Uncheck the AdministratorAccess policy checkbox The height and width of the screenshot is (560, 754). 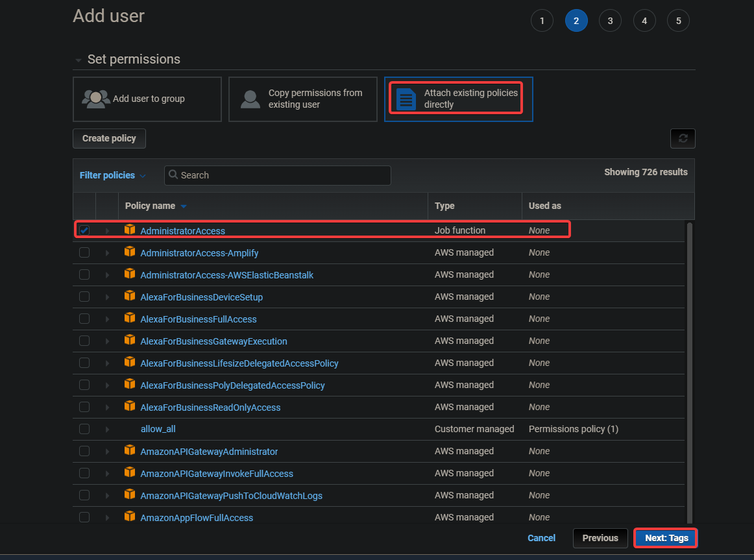pyautogui.click(x=84, y=230)
